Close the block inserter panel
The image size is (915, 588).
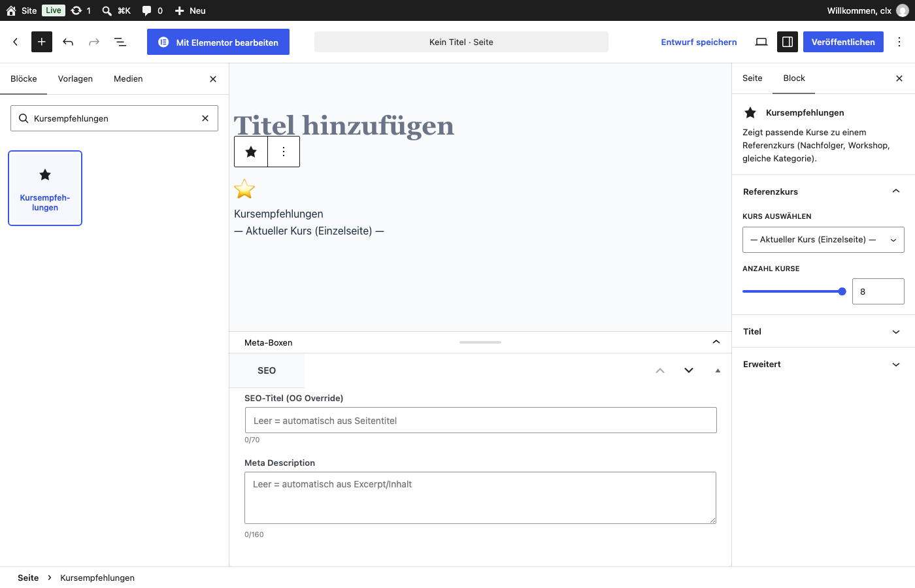coord(213,79)
